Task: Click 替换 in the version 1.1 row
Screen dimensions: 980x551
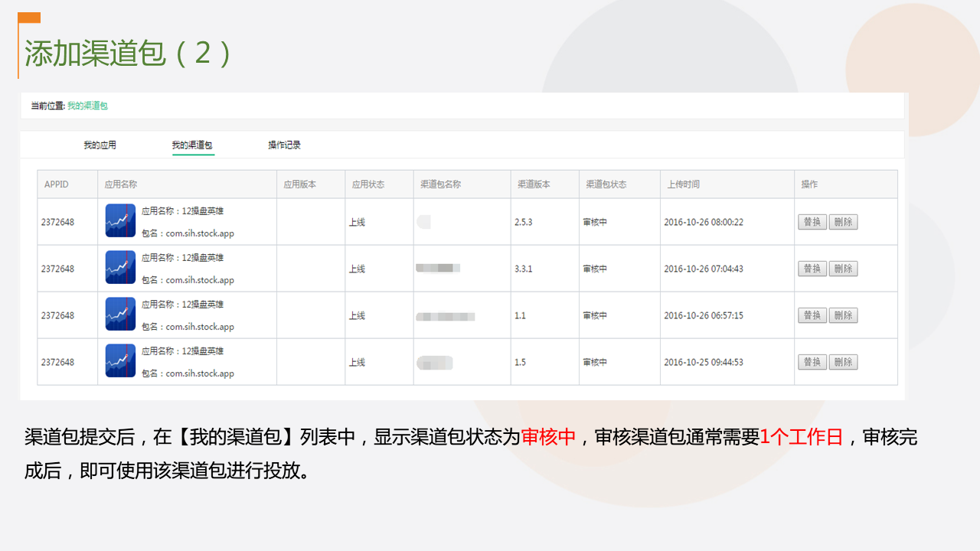Action: [x=812, y=315]
